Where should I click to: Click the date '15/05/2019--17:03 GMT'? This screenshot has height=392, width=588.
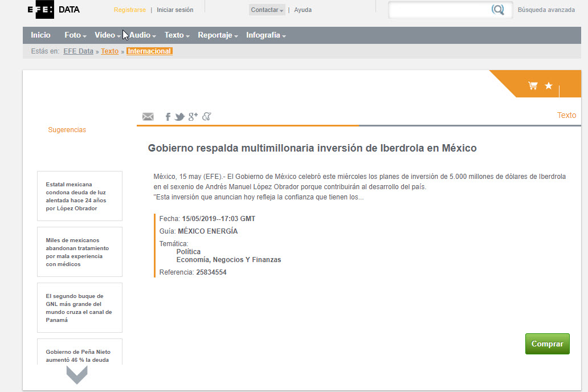[219, 219]
